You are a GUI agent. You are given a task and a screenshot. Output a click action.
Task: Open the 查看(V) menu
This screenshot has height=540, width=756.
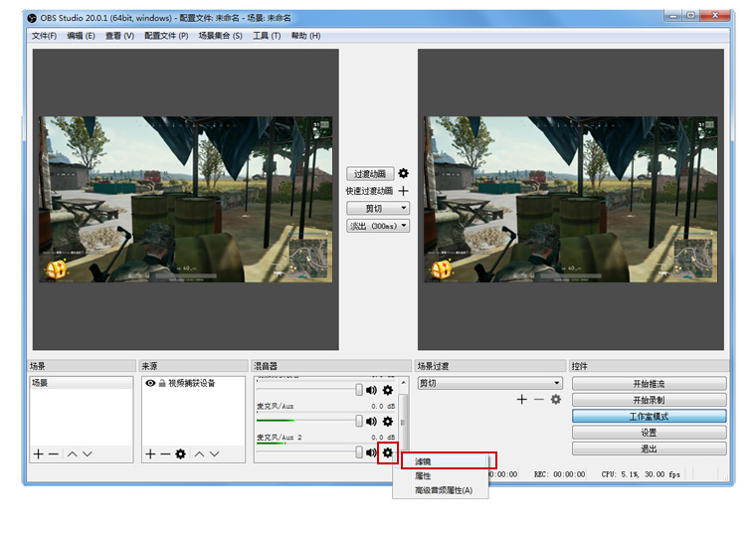[119, 36]
